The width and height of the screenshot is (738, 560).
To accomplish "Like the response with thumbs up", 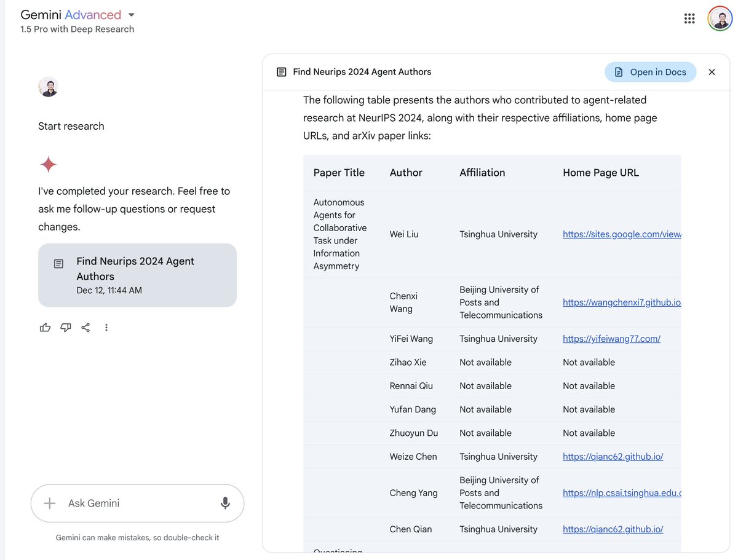I will 45,328.
